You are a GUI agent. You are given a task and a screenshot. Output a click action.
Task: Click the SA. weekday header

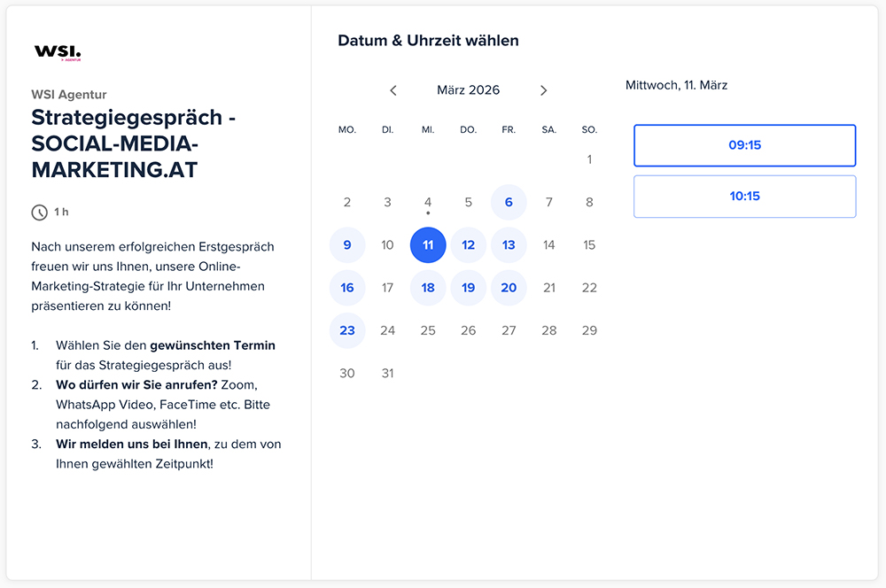click(549, 130)
